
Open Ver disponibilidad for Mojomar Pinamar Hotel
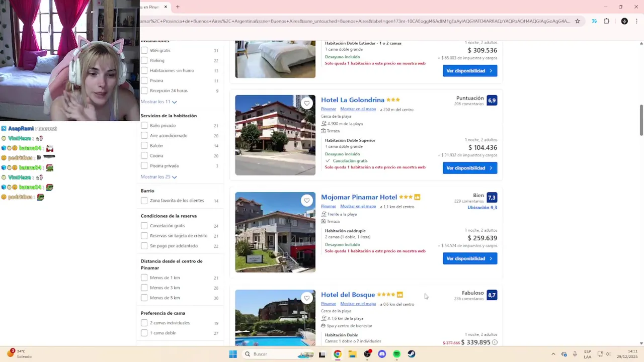pyautogui.click(x=470, y=258)
